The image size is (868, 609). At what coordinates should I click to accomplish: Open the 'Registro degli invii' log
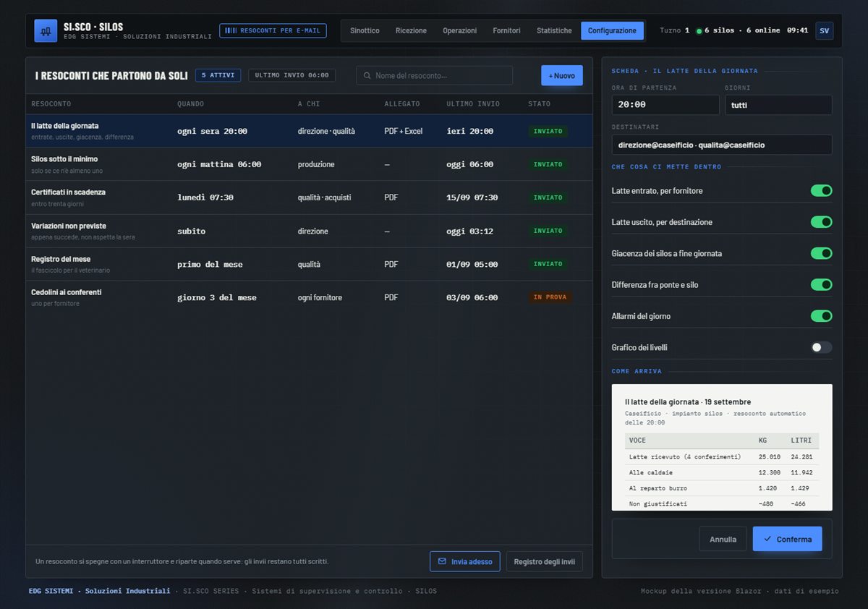[544, 561]
